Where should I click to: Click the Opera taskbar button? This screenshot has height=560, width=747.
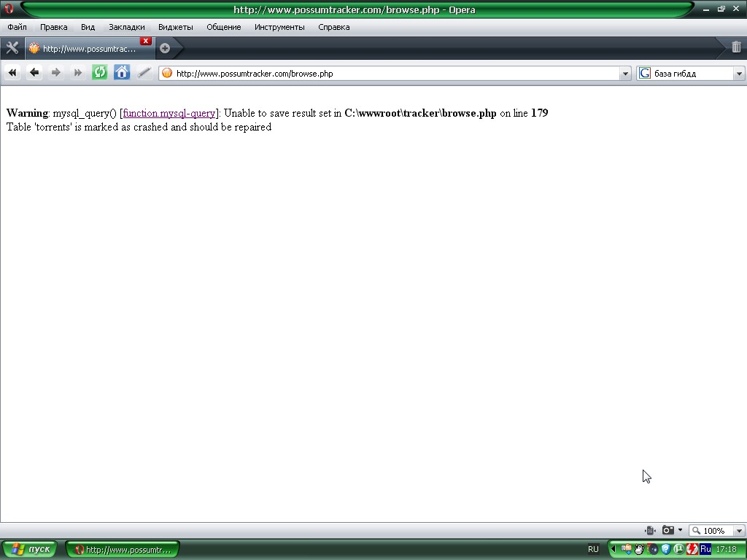(123, 550)
